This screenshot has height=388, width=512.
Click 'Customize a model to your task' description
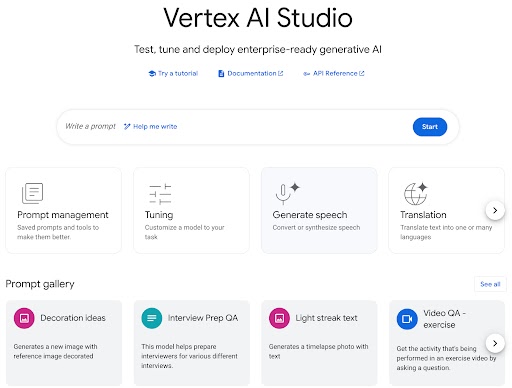pyautogui.click(x=184, y=232)
